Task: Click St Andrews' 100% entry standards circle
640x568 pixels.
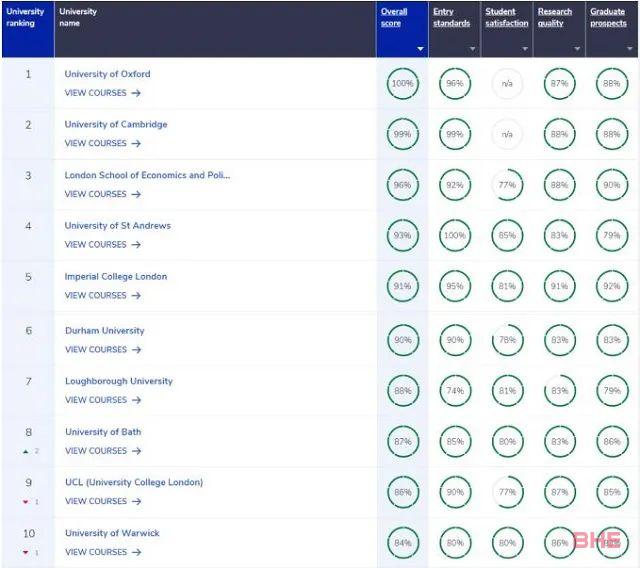Action: click(455, 235)
